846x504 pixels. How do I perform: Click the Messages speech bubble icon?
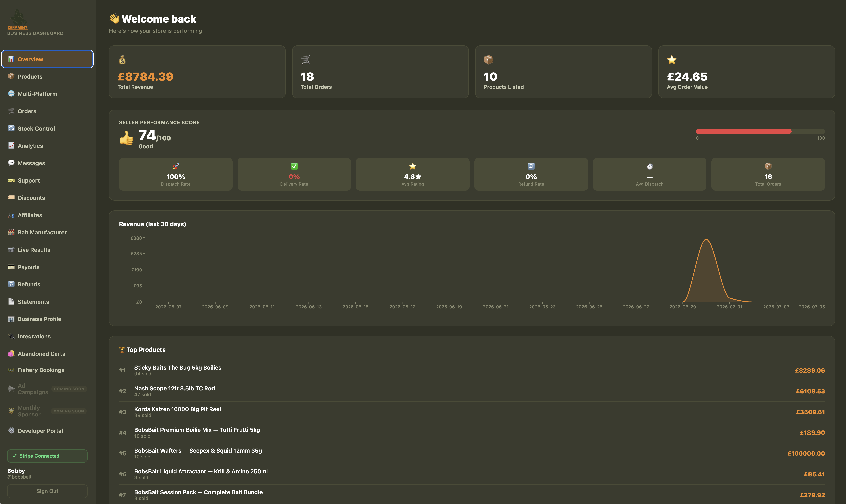[11, 163]
